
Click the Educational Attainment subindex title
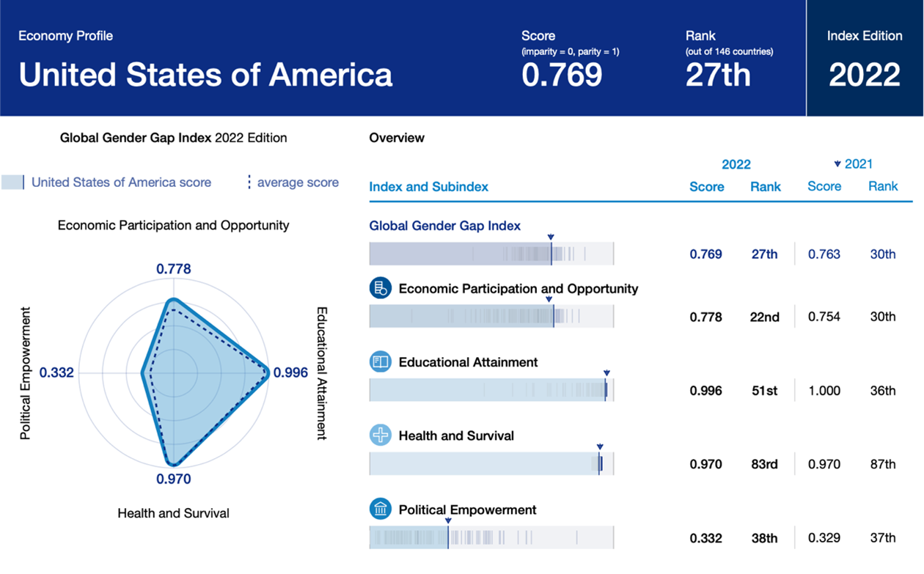click(468, 362)
